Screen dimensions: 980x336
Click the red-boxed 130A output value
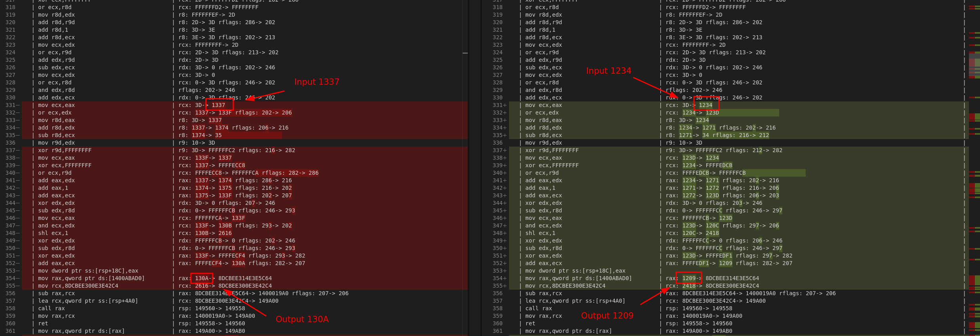pyautogui.click(x=202, y=278)
